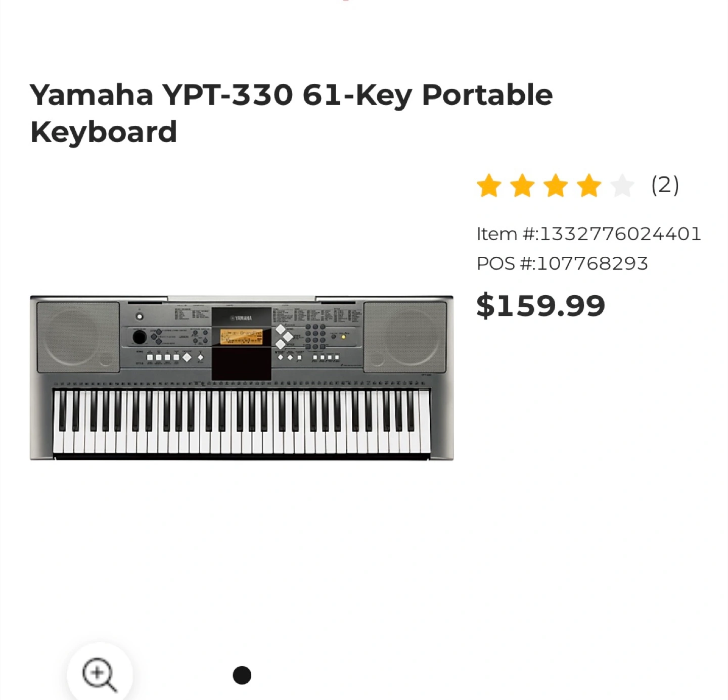Click the second yellow rating star
The height and width of the screenshot is (700, 728).
522,185
